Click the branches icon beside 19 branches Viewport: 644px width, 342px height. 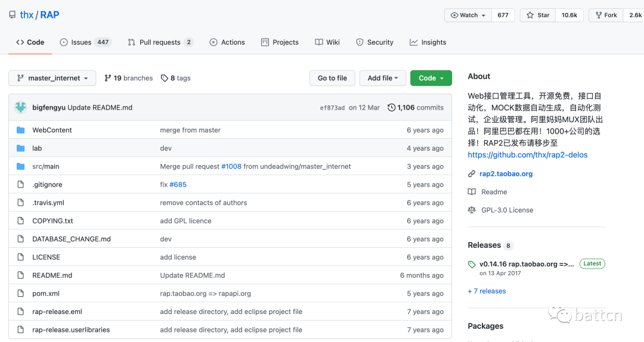coord(108,78)
